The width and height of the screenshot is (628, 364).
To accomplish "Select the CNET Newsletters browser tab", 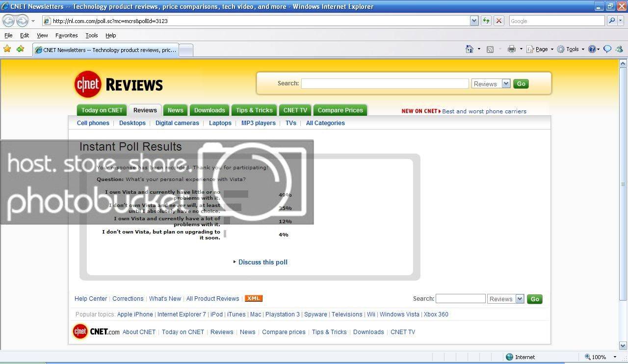I will pos(105,50).
